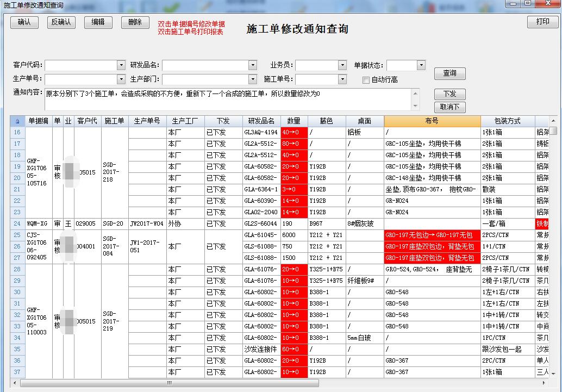The height and width of the screenshot is (392, 562).
Task: Sort by the 数量 column header
Action: (294, 121)
